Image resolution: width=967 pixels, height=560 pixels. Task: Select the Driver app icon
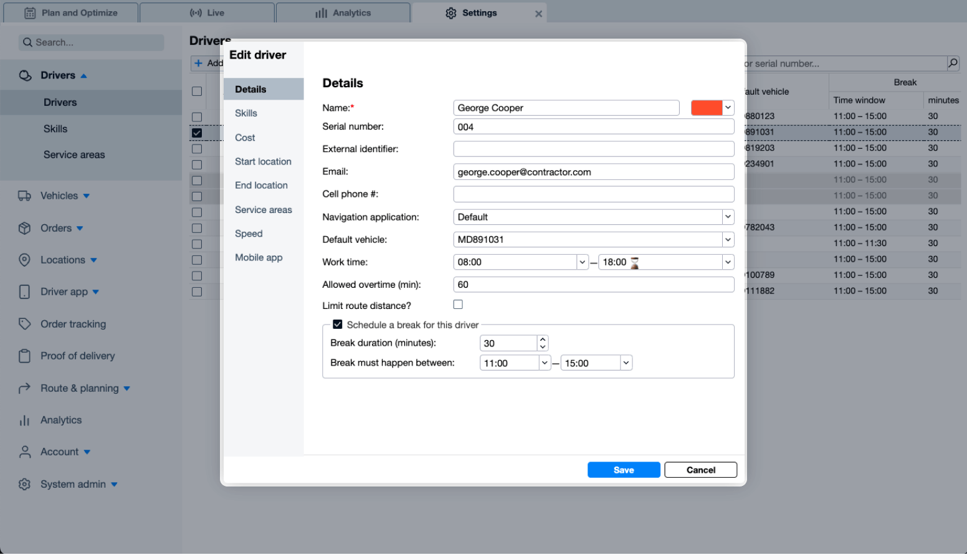coord(25,292)
